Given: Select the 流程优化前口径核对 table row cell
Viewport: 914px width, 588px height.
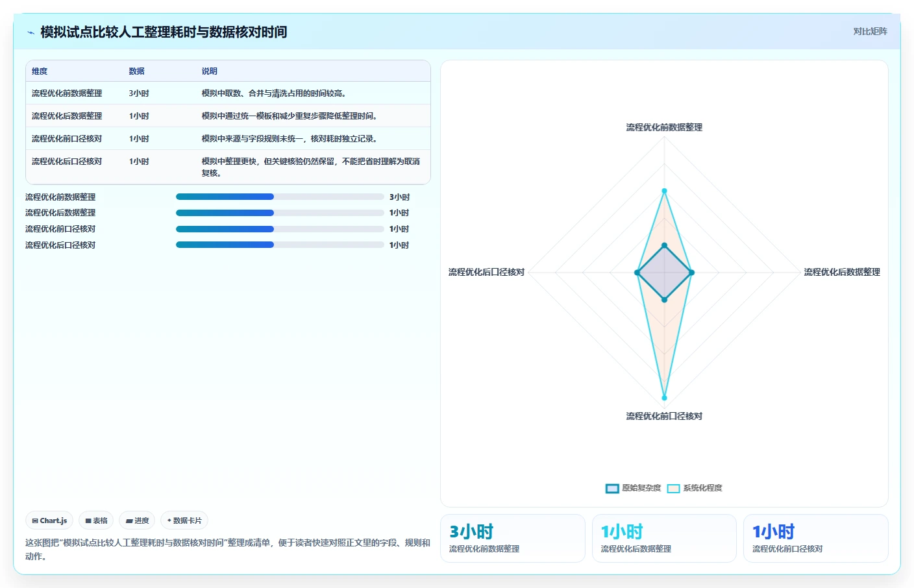Looking at the screenshot, I should (67, 139).
